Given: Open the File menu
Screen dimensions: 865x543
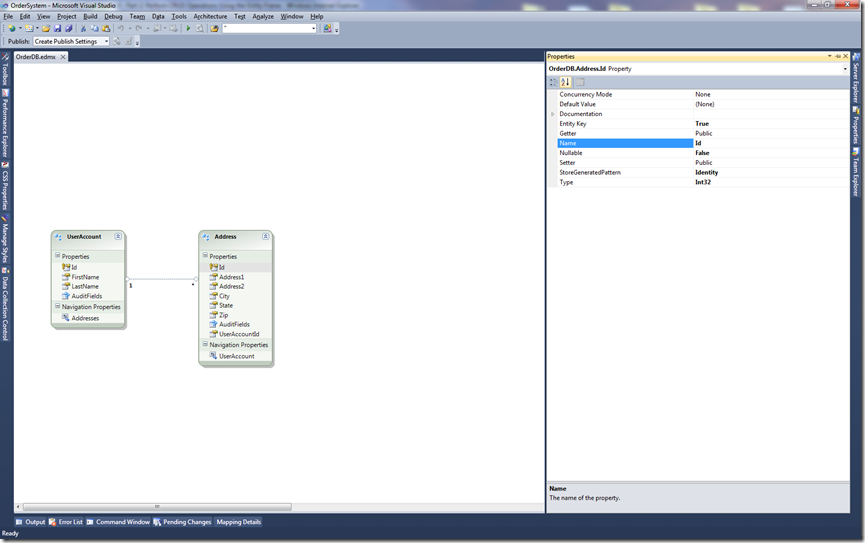Looking at the screenshot, I should pyautogui.click(x=8, y=17).
